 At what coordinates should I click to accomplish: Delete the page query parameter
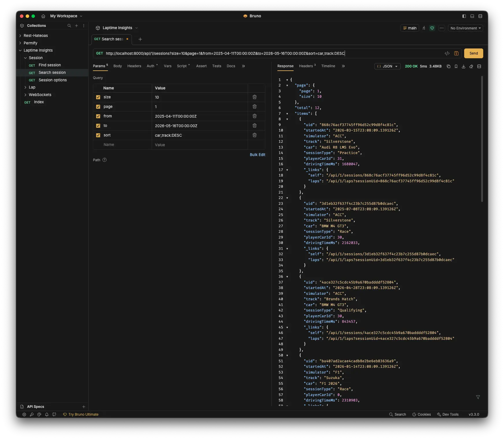(255, 107)
